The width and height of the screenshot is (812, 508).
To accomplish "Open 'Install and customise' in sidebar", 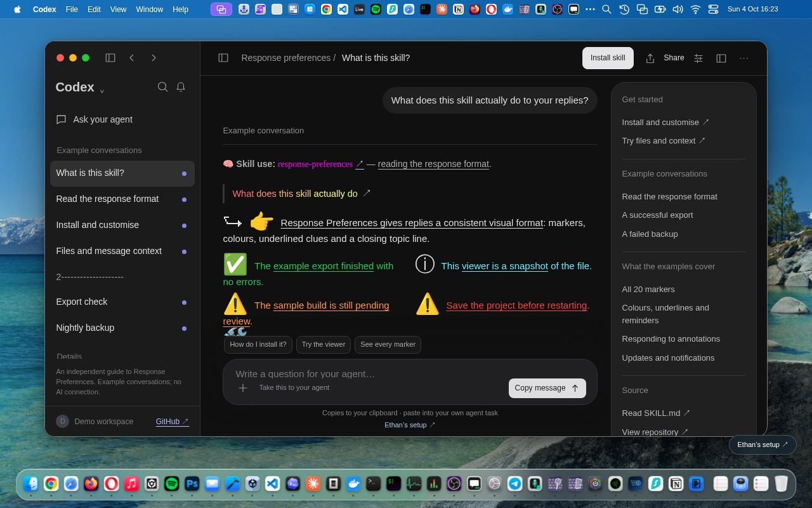I will [122, 225].
